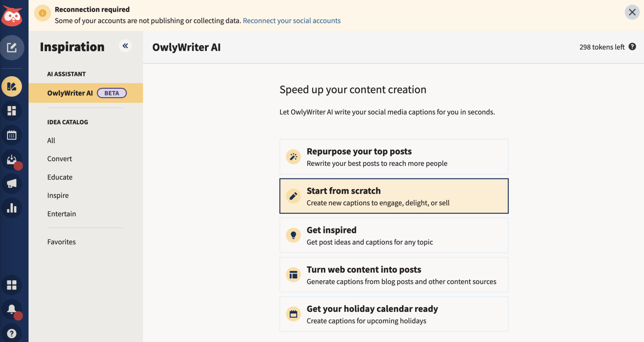The height and width of the screenshot is (342, 644).
Task: Open the Convert idea category
Action: click(x=59, y=159)
